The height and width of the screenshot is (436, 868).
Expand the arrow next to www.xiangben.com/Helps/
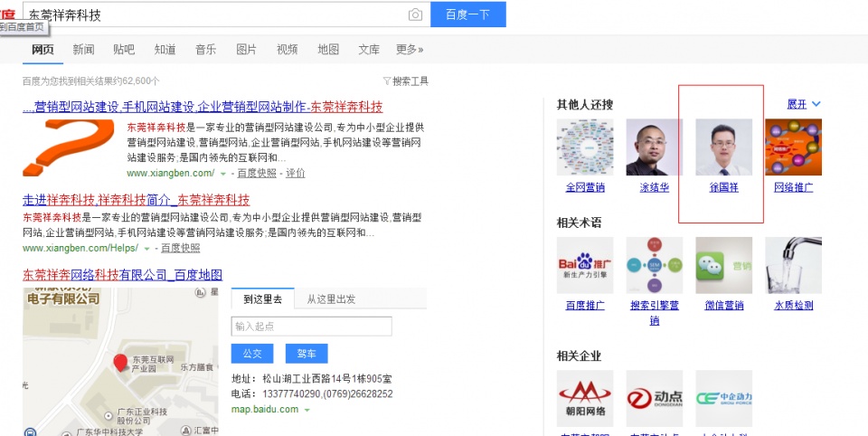click(146, 249)
